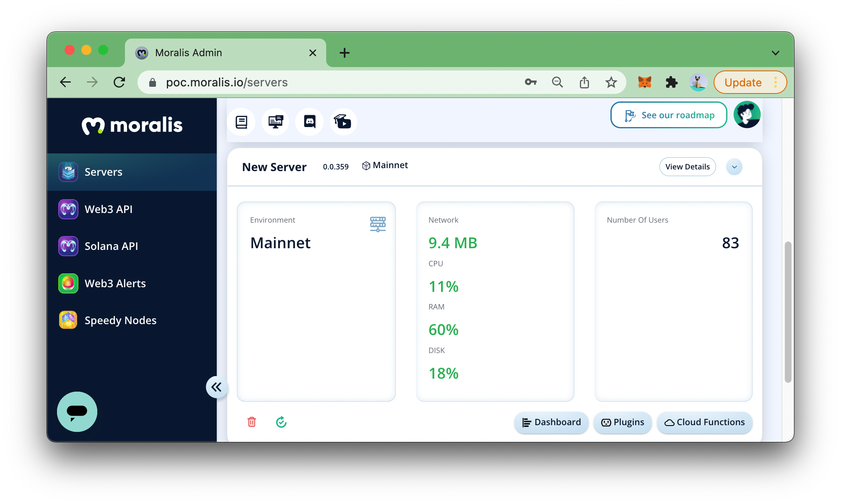This screenshot has height=504, width=841.
Task: Open the web tutorials monitor icon
Action: coord(275,122)
